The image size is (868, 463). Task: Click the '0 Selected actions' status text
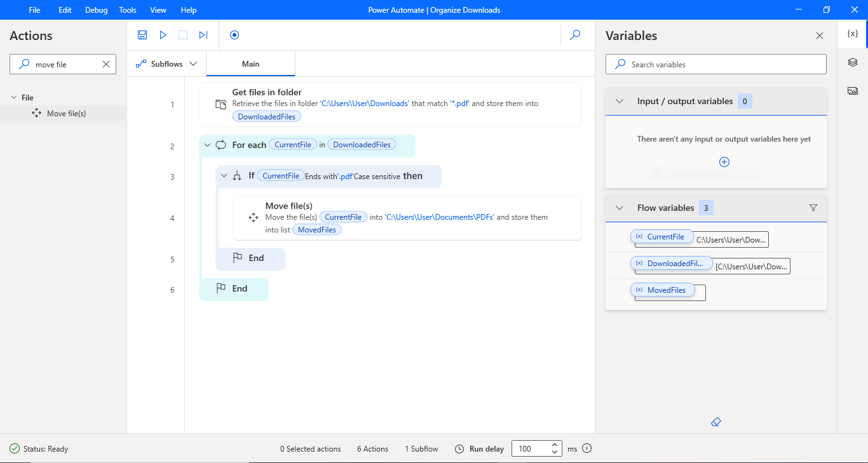311,449
